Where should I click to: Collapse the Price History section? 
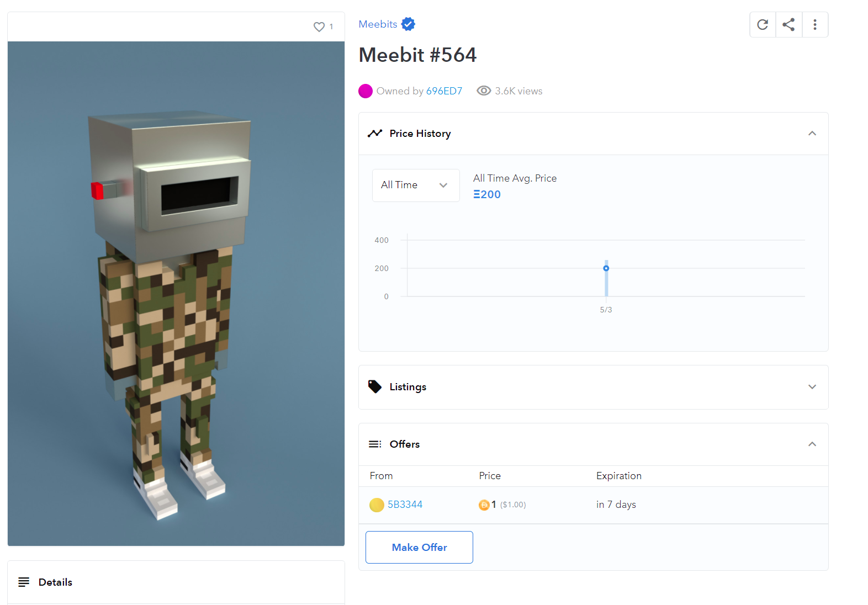point(812,134)
